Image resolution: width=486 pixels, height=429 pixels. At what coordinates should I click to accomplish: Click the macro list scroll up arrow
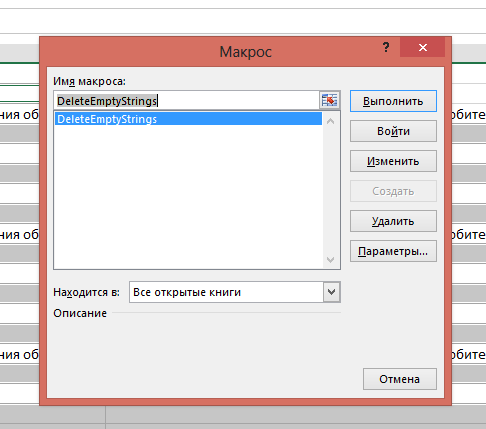[331, 121]
